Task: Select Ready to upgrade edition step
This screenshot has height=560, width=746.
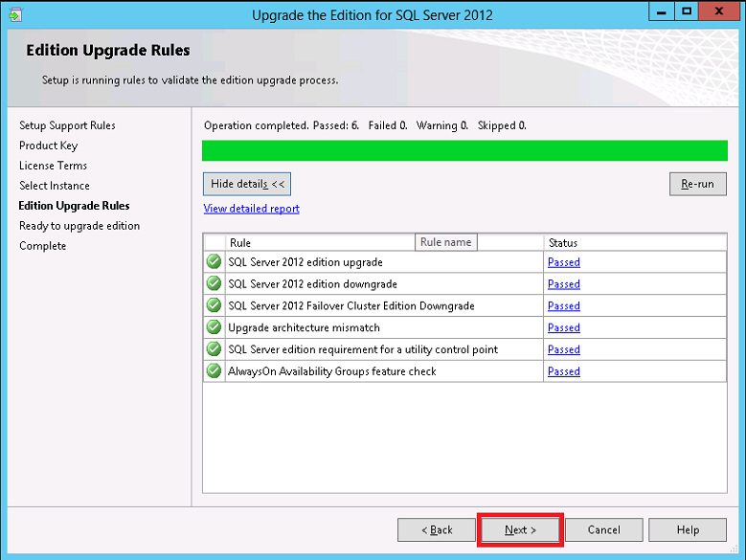Action: point(79,226)
